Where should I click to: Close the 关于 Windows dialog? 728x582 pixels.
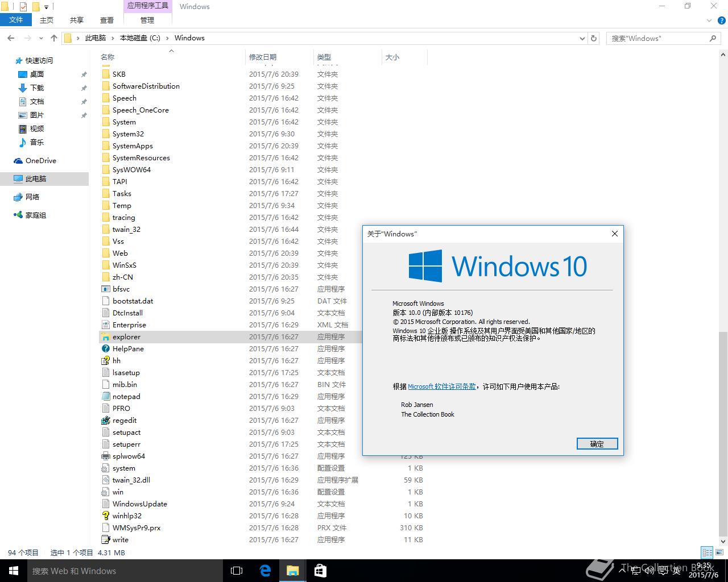click(614, 234)
